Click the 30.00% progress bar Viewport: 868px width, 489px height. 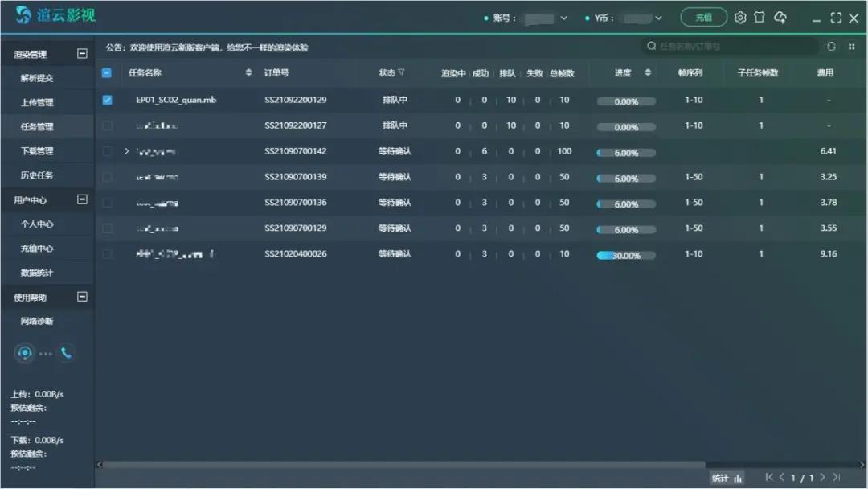[x=626, y=256]
